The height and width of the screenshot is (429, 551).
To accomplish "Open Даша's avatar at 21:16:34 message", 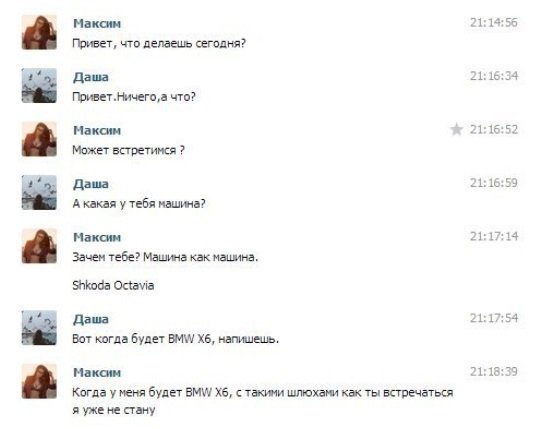I will (x=39, y=86).
